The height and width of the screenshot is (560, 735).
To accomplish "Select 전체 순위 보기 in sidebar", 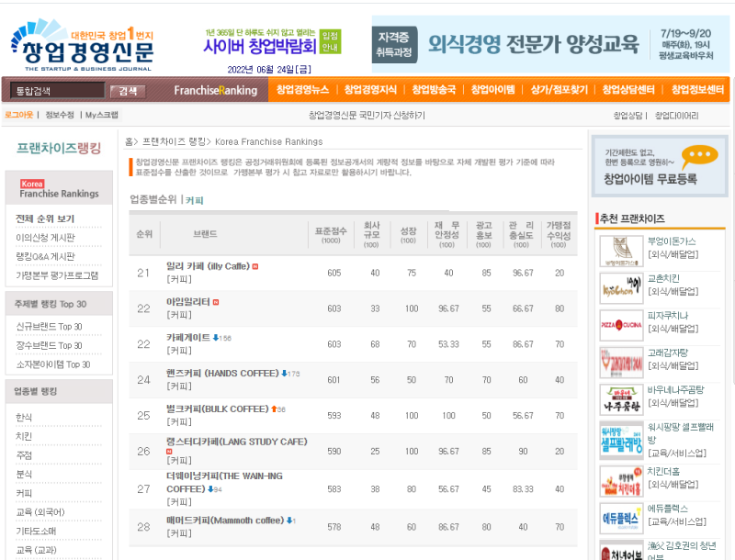I will 45,218.
